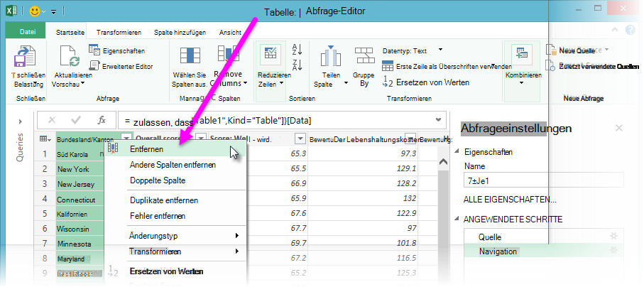644x287 pixels.
Task: Click the Close & Load icon
Action: (x=25, y=56)
